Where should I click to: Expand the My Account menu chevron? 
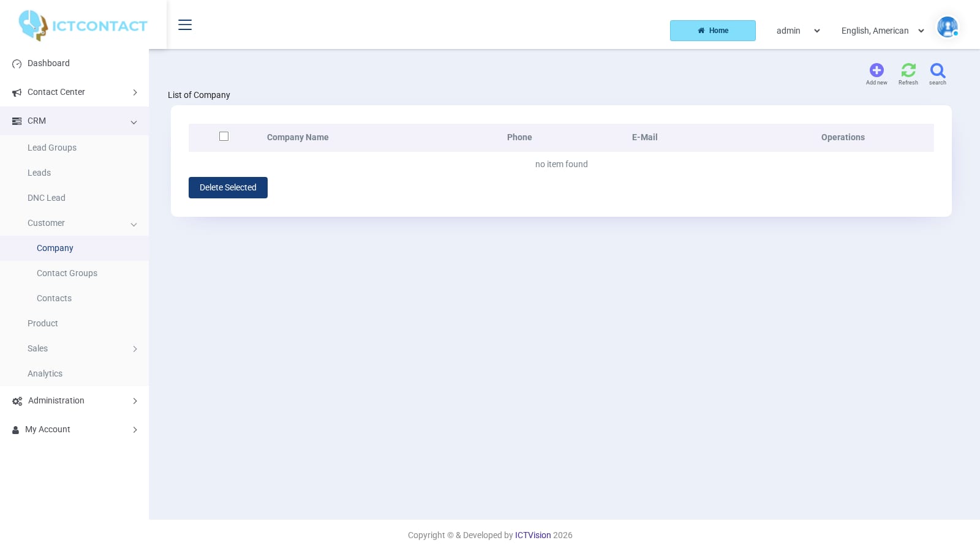[135, 430]
